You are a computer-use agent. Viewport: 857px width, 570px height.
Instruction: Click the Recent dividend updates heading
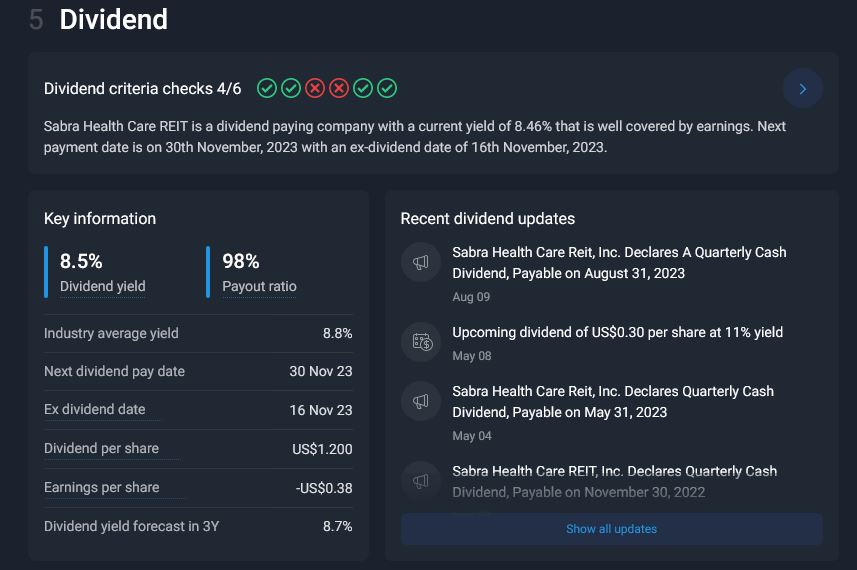click(488, 219)
